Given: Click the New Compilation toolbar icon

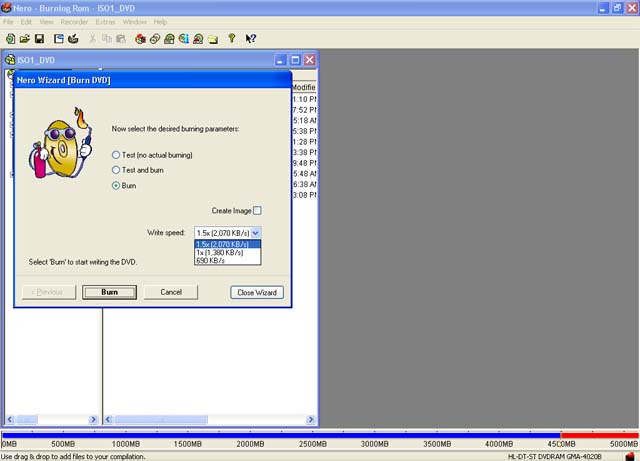Looking at the screenshot, I should tap(10, 39).
